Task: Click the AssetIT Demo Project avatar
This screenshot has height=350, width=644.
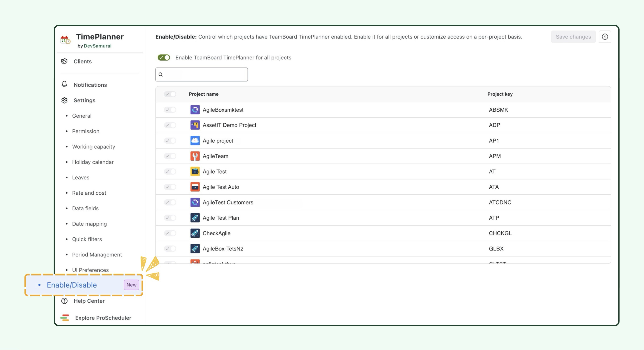Action: 195,125
